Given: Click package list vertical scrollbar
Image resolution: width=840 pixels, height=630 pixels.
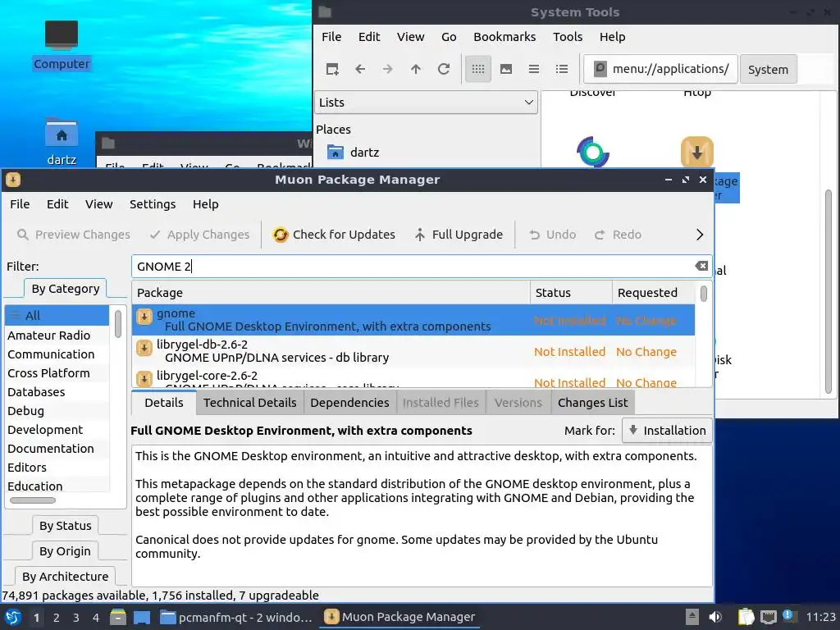Looking at the screenshot, I should click(x=703, y=294).
